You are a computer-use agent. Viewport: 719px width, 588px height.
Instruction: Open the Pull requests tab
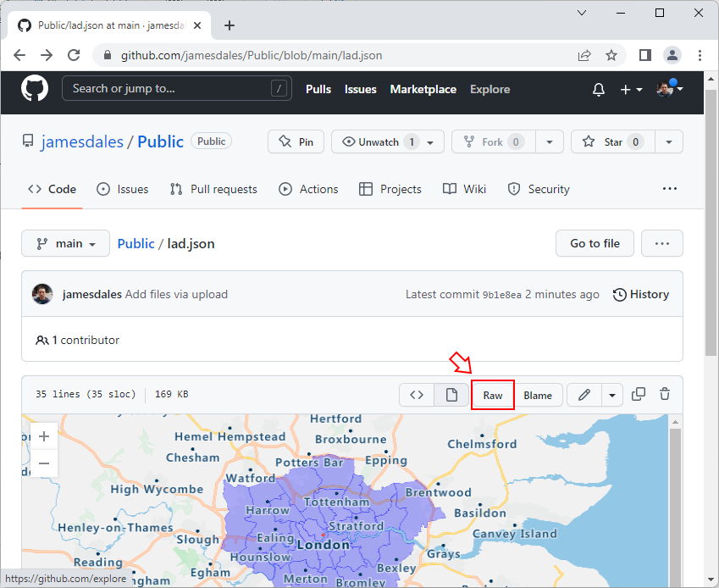coord(213,189)
